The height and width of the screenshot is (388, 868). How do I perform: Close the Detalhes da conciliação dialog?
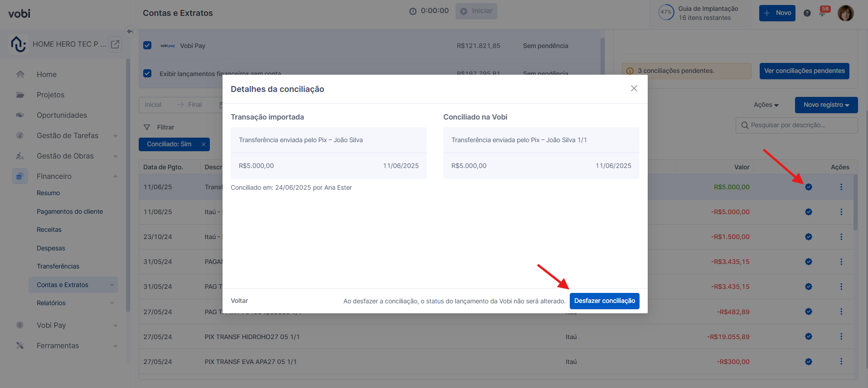point(634,88)
